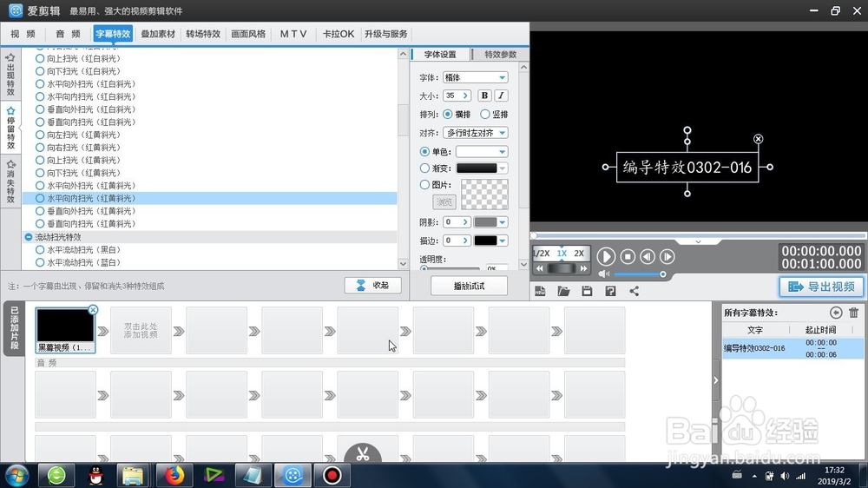Click the new project icon below the player
868x488 pixels.
[x=540, y=292]
